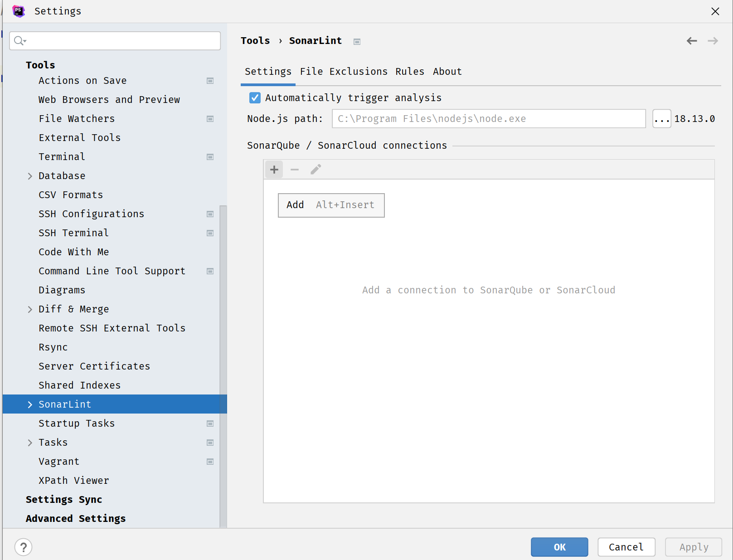Click the remove connection minus icon
733x560 pixels.
(x=295, y=170)
